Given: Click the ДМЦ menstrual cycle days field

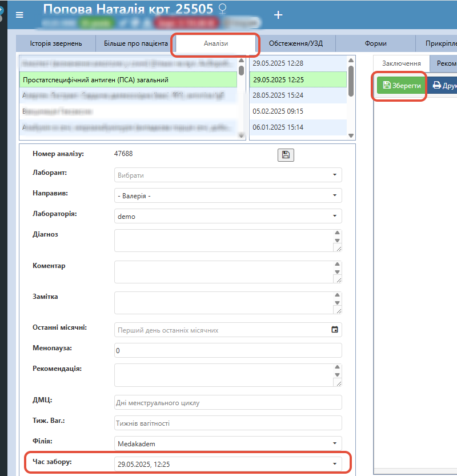Looking at the screenshot, I should [x=228, y=402].
